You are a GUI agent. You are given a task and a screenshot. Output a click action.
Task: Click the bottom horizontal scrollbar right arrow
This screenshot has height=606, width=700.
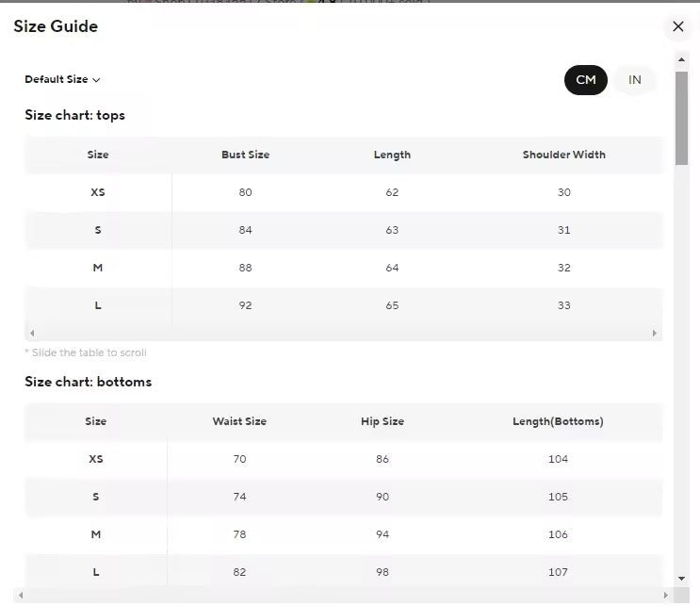coord(667,596)
